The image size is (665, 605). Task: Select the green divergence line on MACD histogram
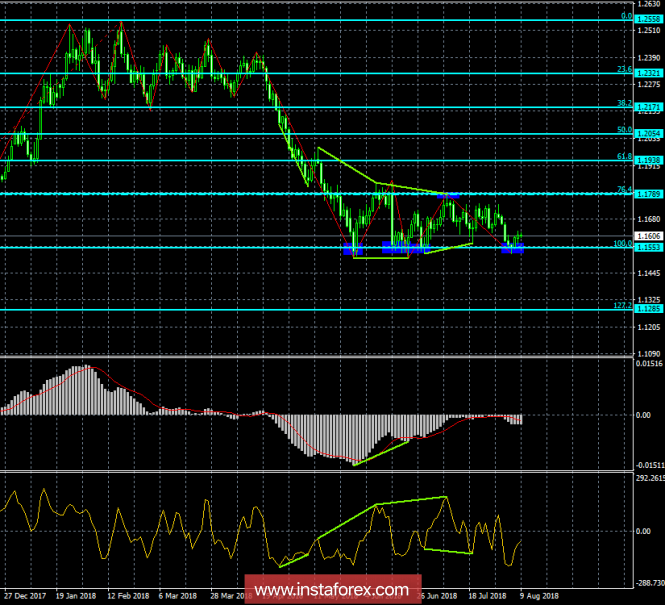point(380,450)
